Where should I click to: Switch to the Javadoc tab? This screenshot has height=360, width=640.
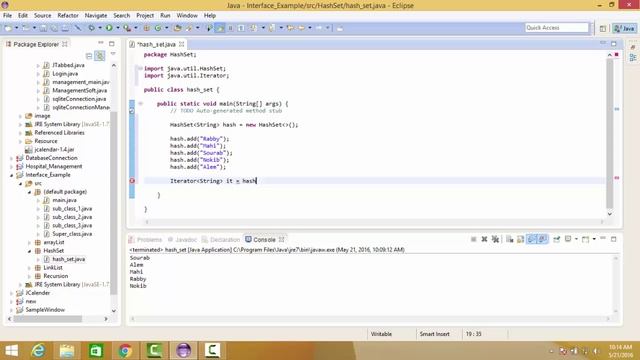182,240
